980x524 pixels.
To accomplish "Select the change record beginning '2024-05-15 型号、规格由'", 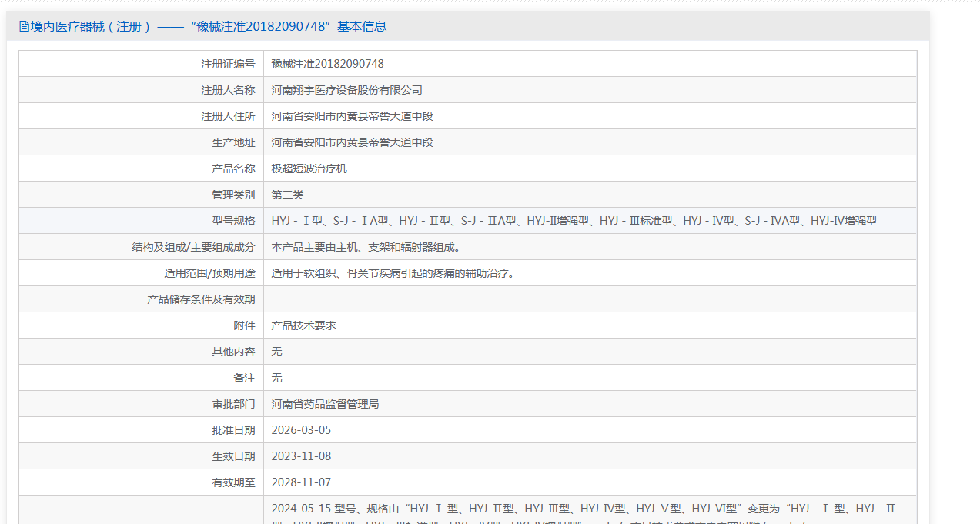I will (584, 512).
